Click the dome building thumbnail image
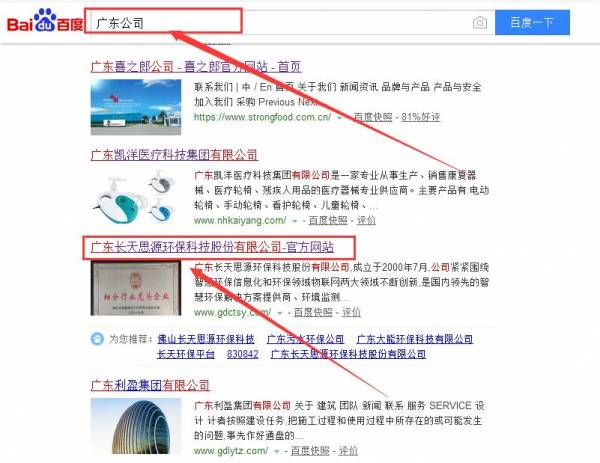Screen dimensions: 600x463 coord(136,426)
